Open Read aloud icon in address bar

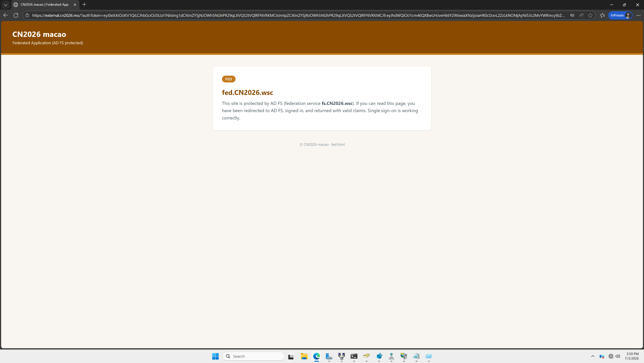click(x=581, y=15)
